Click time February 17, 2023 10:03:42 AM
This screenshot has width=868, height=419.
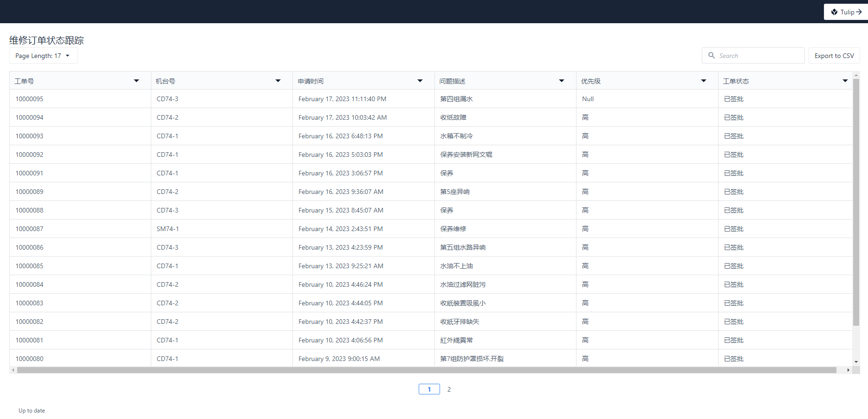click(343, 117)
